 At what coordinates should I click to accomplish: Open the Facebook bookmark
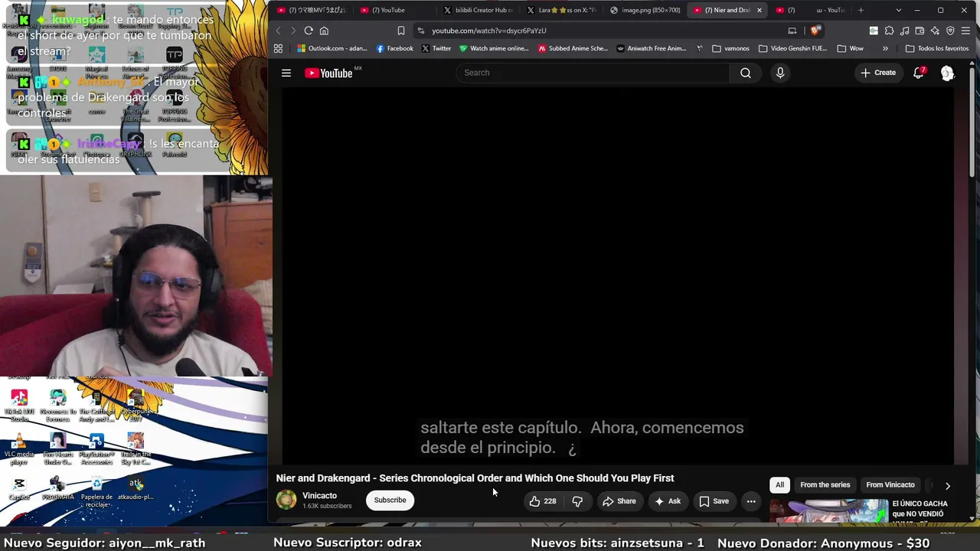click(394, 48)
